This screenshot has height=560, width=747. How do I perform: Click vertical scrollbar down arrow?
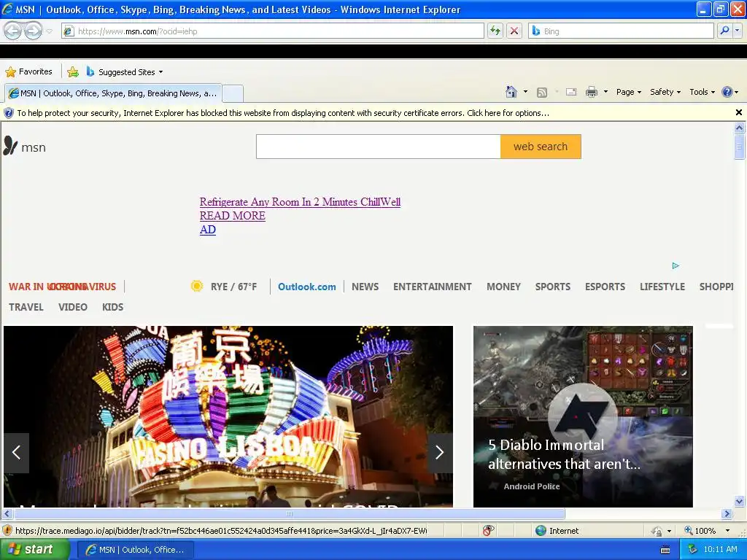(740, 501)
